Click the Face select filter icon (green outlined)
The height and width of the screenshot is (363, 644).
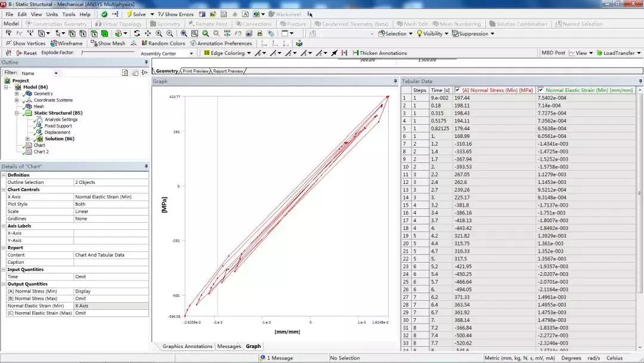(x=94, y=33)
